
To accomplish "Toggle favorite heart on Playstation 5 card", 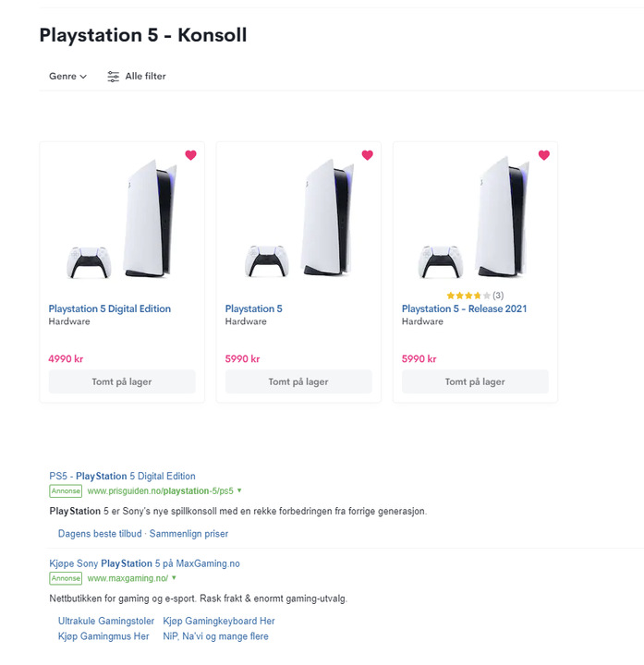I will [x=368, y=155].
